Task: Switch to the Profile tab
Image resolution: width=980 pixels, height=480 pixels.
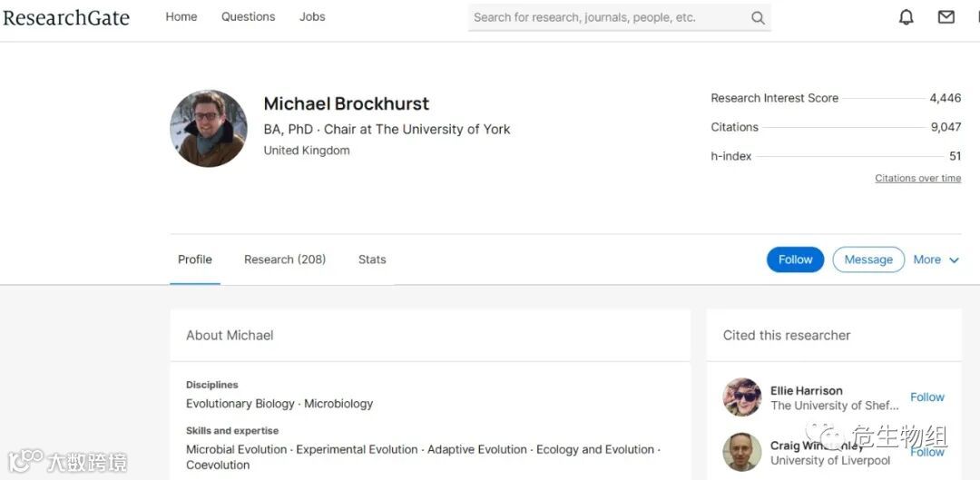Action: coord(195,260)
